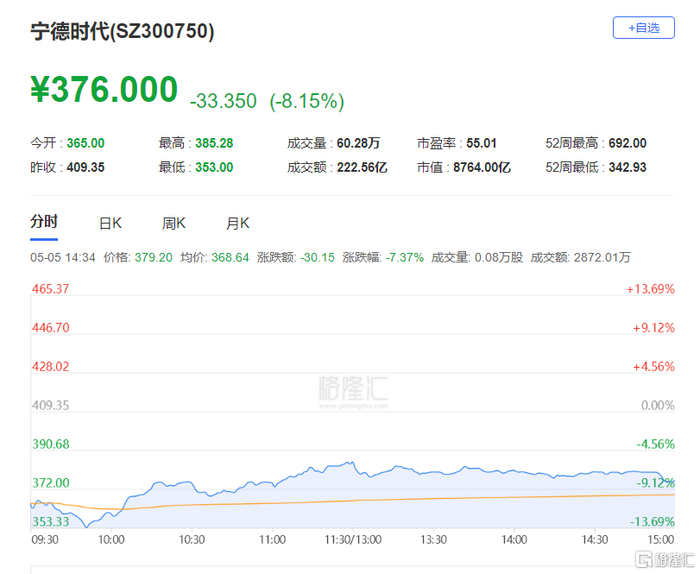This screenshot has width=700, height=574.
Task: Click the 昨收 value 409.35
Action: point(86,167)
